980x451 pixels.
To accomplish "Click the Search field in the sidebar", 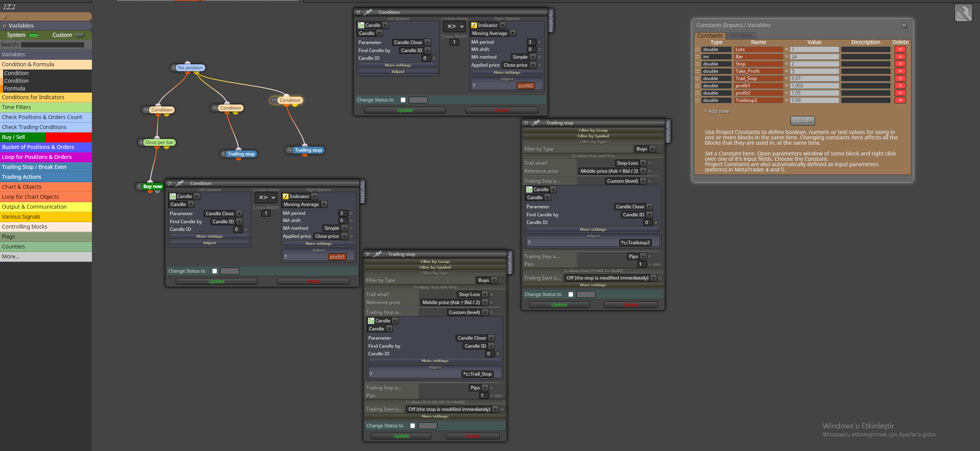I will click(x=52, y=45).
